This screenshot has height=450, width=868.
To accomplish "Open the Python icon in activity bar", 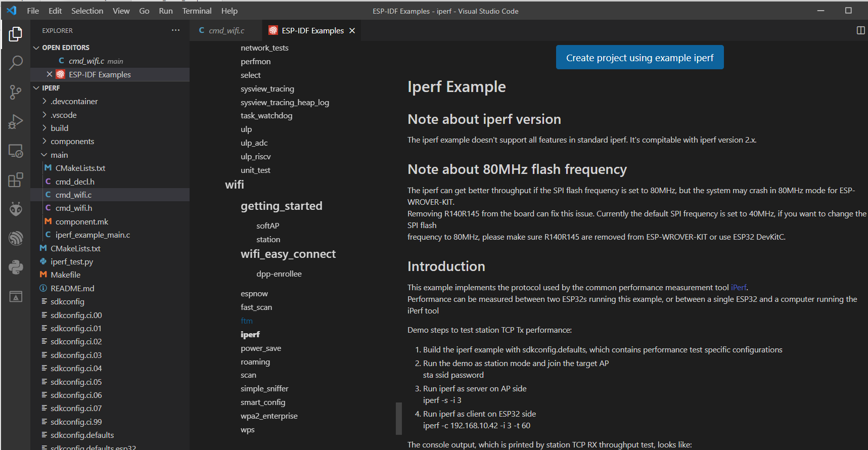I will click(x=16, y=267).
